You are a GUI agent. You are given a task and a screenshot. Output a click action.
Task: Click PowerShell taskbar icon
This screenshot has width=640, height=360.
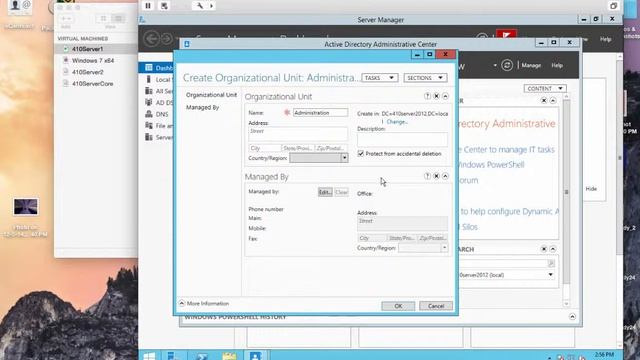(x=201, y=356)
